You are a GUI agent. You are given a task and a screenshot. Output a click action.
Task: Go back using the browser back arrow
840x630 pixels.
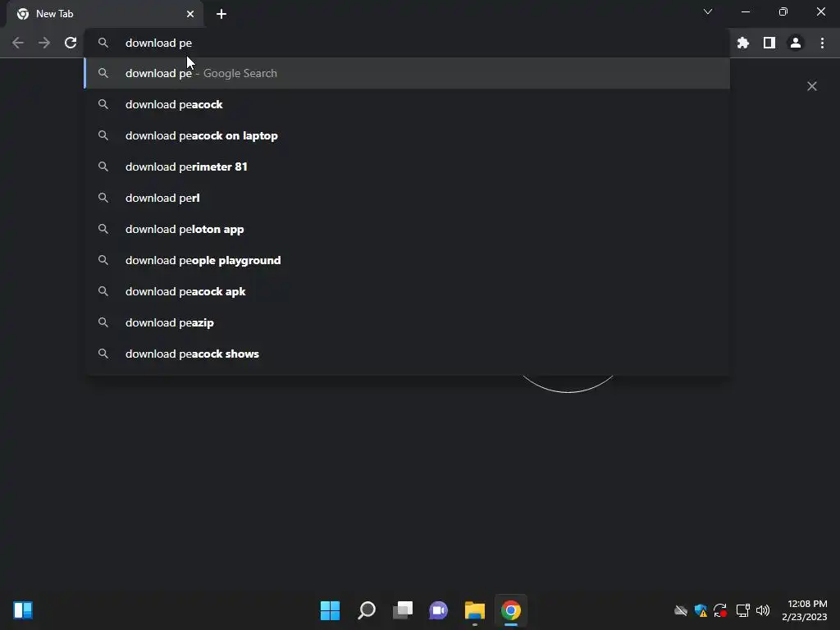click(x=18, y=43)
